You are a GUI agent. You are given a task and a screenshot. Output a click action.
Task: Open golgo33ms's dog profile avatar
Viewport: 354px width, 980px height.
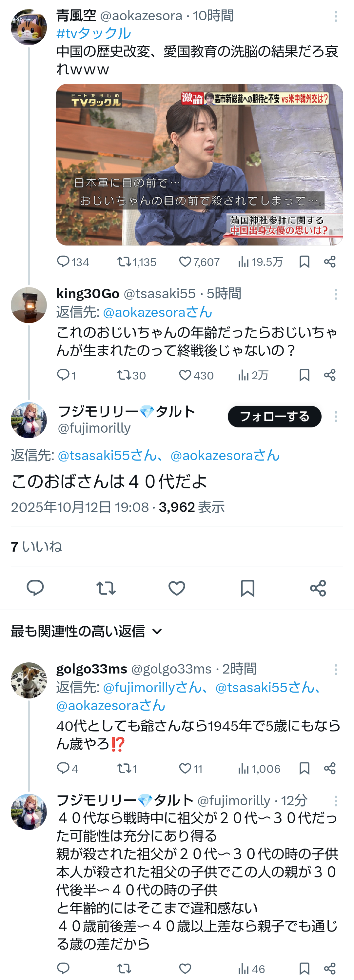click(29, 680)
